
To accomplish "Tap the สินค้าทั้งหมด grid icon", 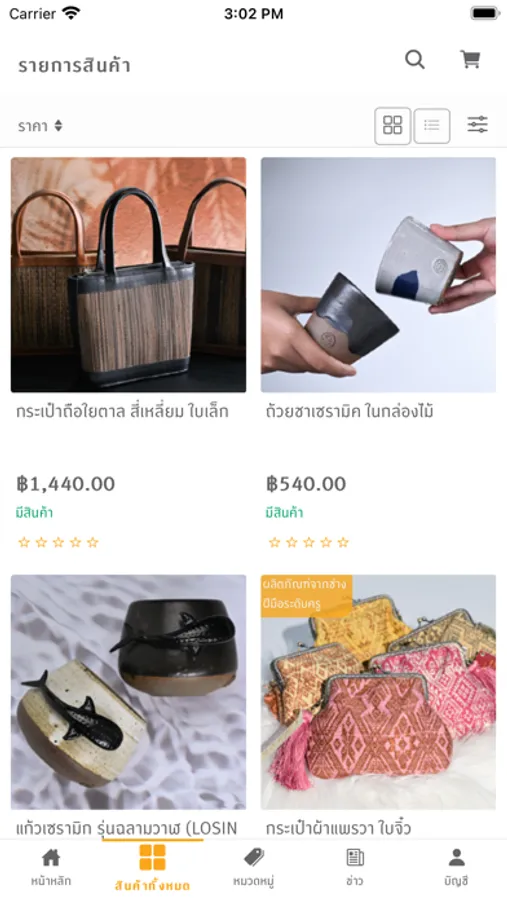I will click(x=152, y=857).
